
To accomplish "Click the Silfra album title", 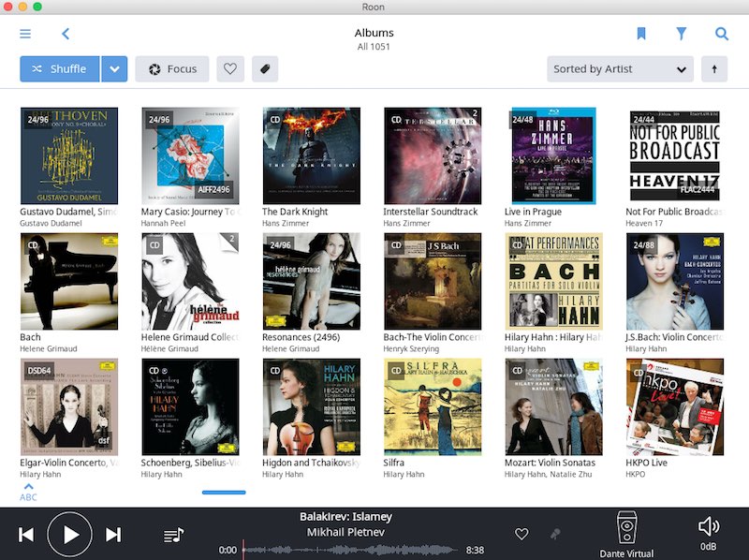I will (x=393, y=463).
